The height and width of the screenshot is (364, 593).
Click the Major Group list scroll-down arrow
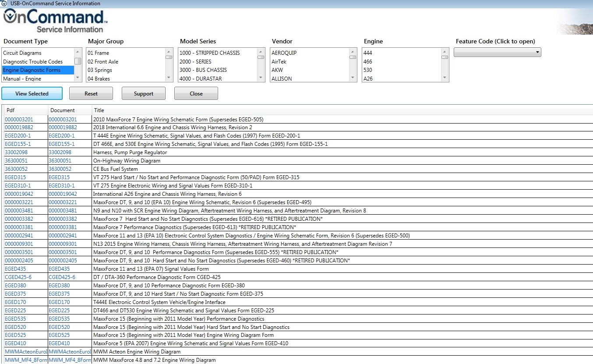pos(169,78)
